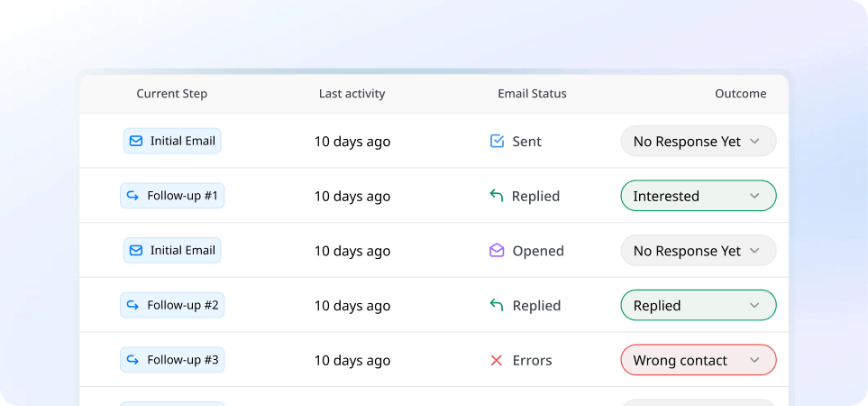The width and height of the screenshot is (868, 406).
Task: Click the reply arrow icon beside Interested row
Action: pyautogui.click(x=497, y=196)
